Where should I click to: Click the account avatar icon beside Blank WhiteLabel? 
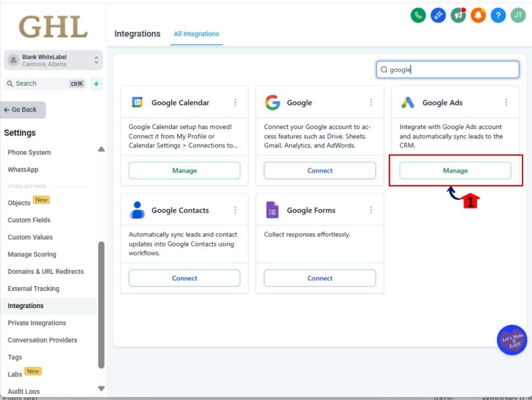[13, 60]
